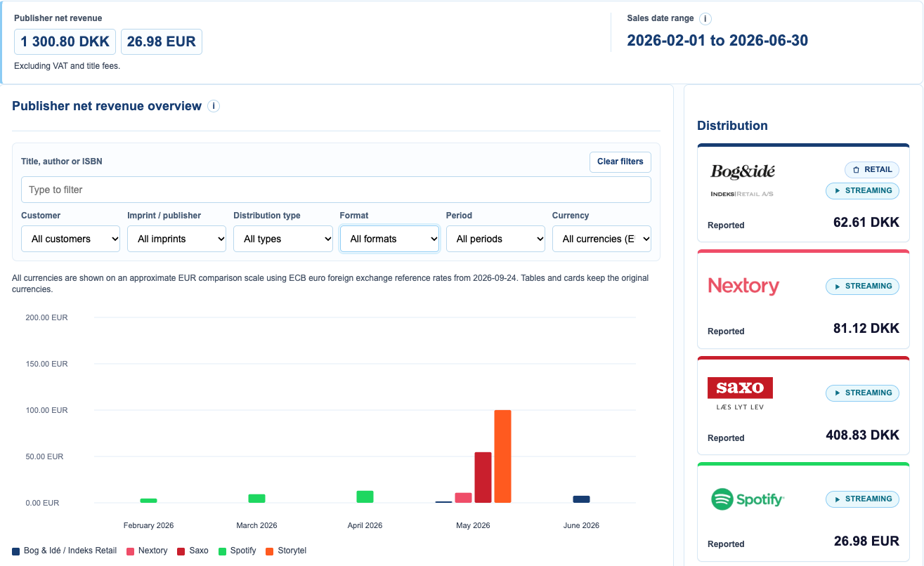Open the Distribution type dropdown
This screenshot has width=924, height=566.
click(283, 239)
